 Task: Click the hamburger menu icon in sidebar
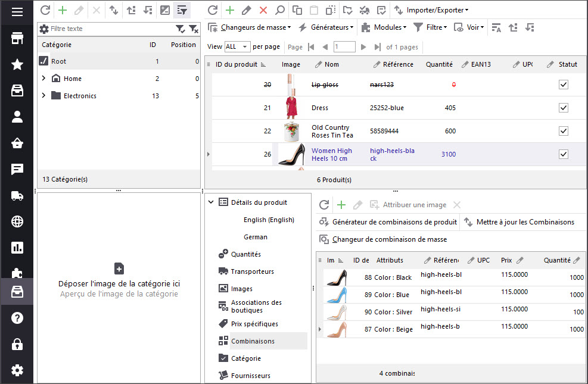(17, 11)
